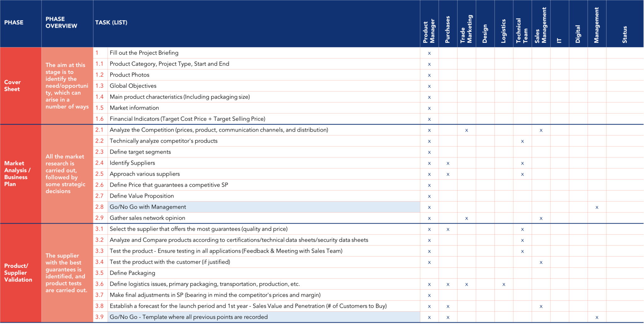Select the supplier guarantees overview text cell
This screenshot has width=644, height=324.
coord(67,273)
